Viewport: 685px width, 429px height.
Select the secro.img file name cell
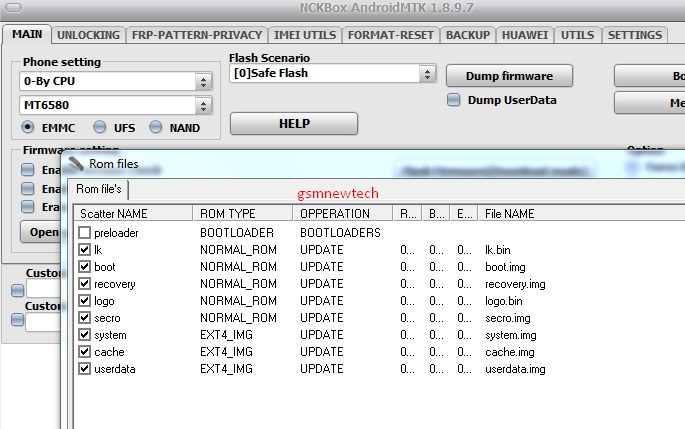point(508,318)
